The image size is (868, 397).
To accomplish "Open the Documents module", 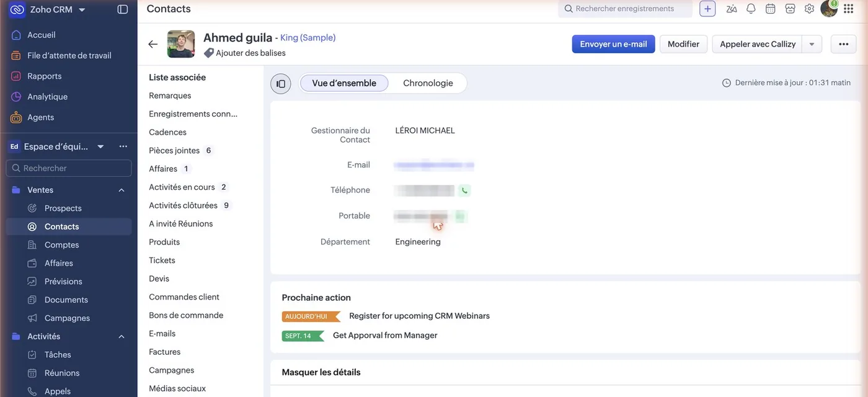I will coord(66,300).
